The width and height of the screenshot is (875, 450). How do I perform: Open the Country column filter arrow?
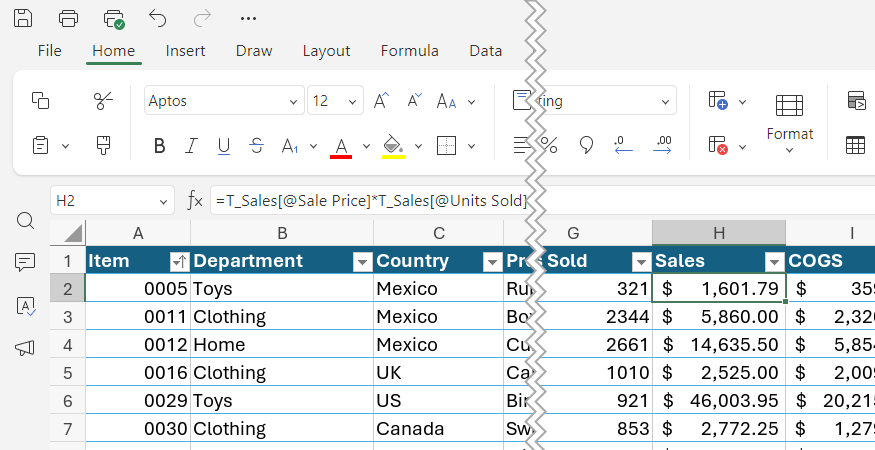(492, 261)
